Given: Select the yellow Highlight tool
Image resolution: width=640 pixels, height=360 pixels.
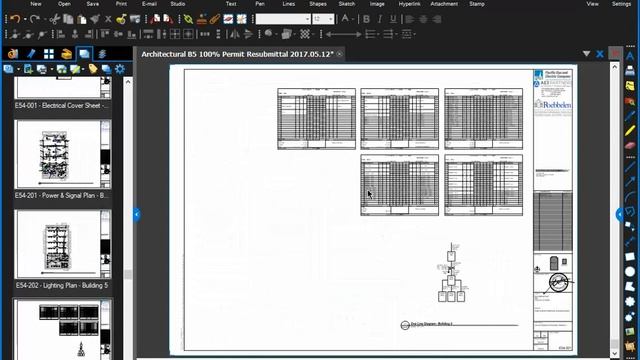Looking at the screenshot, I should (x=630, y=131).
